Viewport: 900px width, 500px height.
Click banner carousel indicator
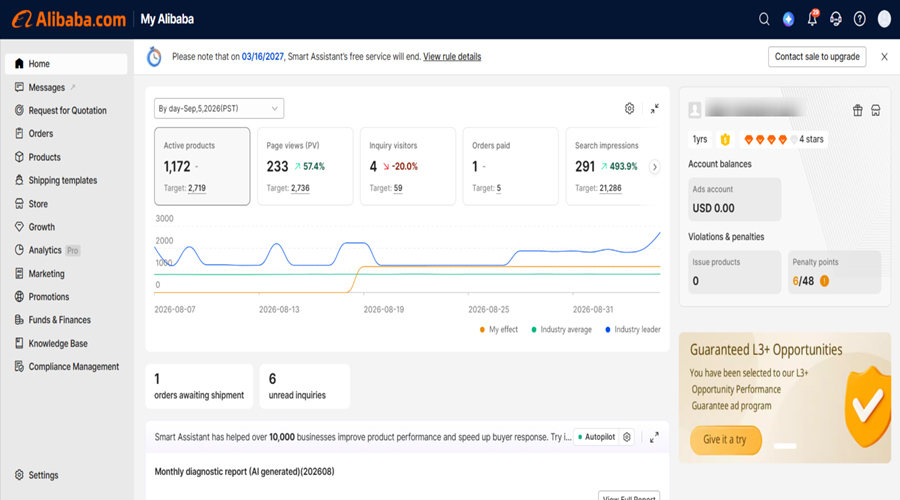click(x=785, y=446)
